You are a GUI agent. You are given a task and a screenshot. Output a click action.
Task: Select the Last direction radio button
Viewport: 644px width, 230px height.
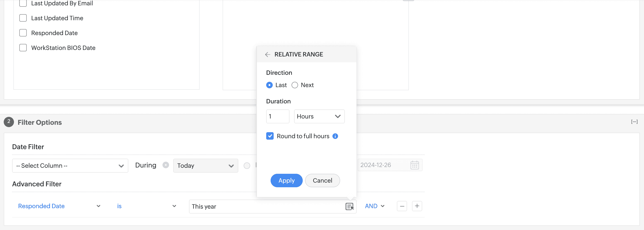click(x=269, y=85)
